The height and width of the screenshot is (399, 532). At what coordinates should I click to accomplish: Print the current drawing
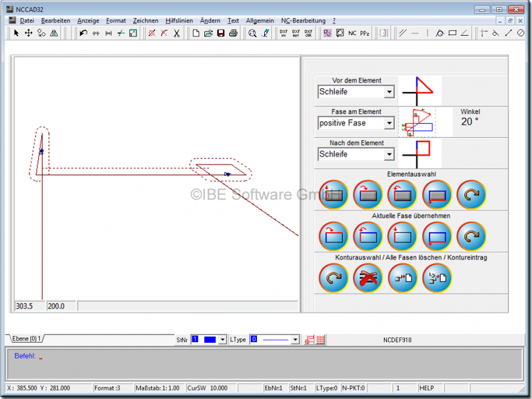[x=233, y=33]
